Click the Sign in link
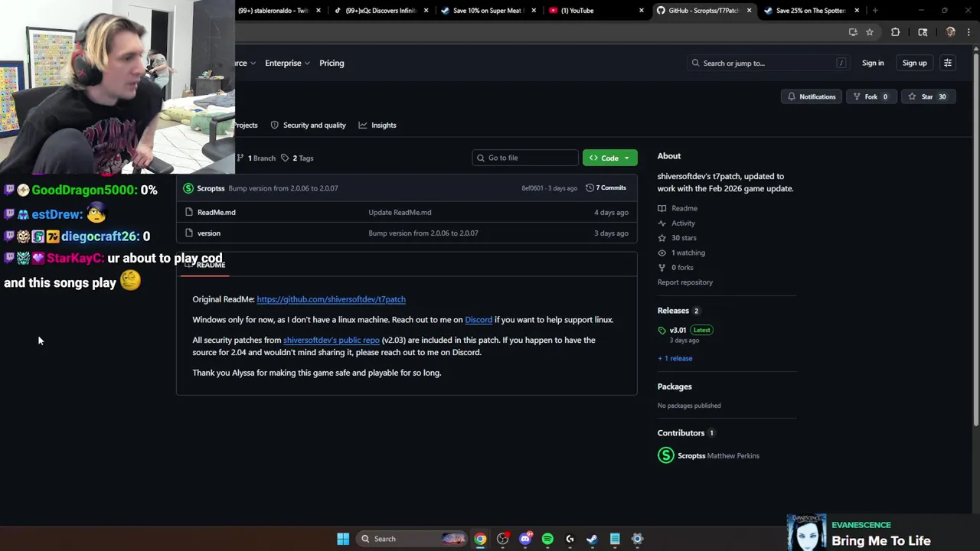This screenshot has height=551, width=980. (x=873, y=63)
